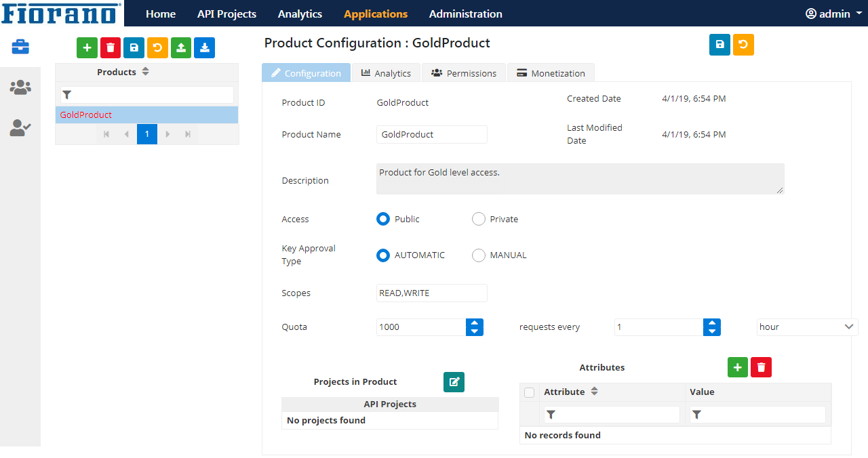Save products using the left toolbar save icon
868x458 pixels.
tap(134, 47)
